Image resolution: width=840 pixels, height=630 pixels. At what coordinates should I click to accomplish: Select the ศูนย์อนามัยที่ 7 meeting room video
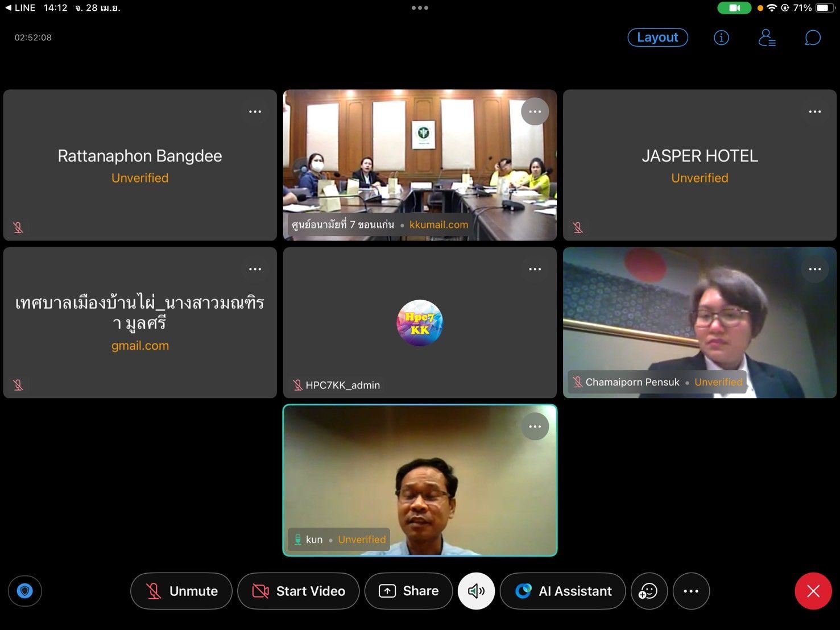coord(420,165)
